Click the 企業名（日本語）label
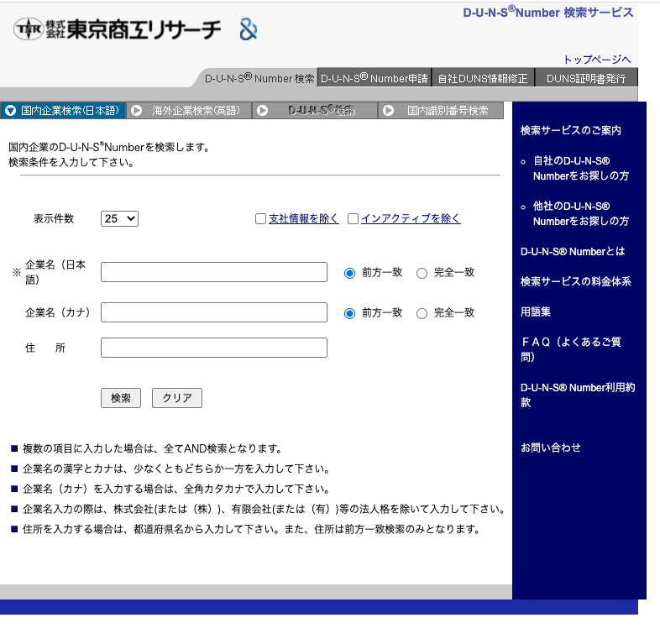The image size is (660, 644). coord(55,272)
